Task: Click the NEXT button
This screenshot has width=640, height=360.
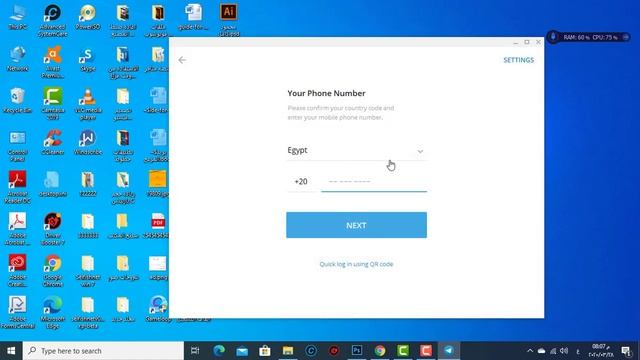Action: (356, 225)
